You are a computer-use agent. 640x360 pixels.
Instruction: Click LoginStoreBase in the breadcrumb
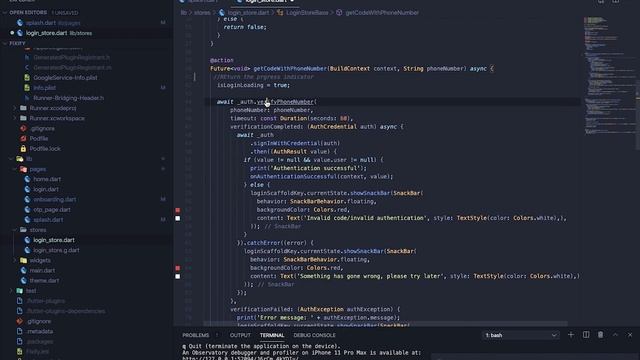[x=307, y=13]
